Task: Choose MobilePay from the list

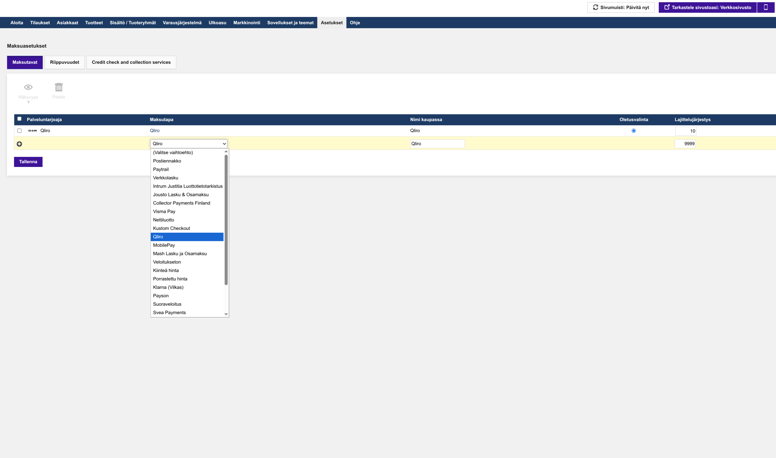Action: pyautogui.click(x=187, y=245)
